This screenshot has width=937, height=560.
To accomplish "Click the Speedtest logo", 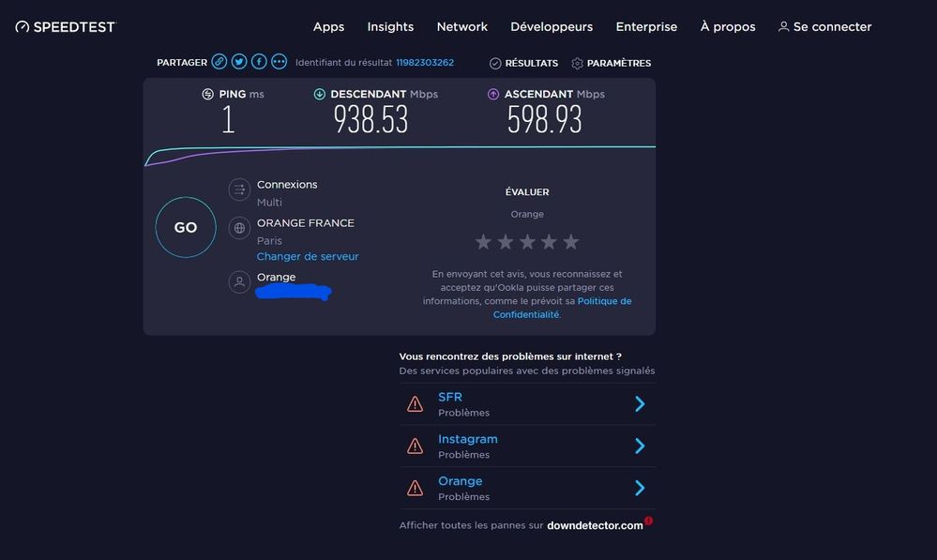I will (x=66, y=27).
